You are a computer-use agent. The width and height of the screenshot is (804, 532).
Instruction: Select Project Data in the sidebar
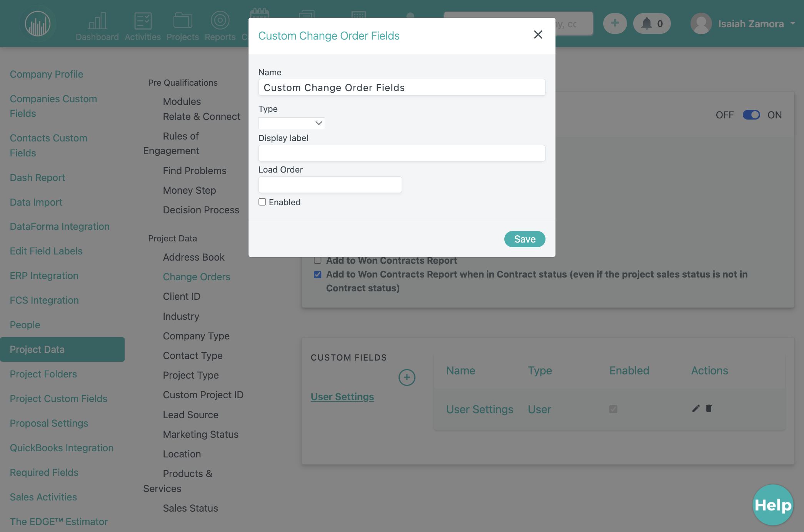click(62, 349)
